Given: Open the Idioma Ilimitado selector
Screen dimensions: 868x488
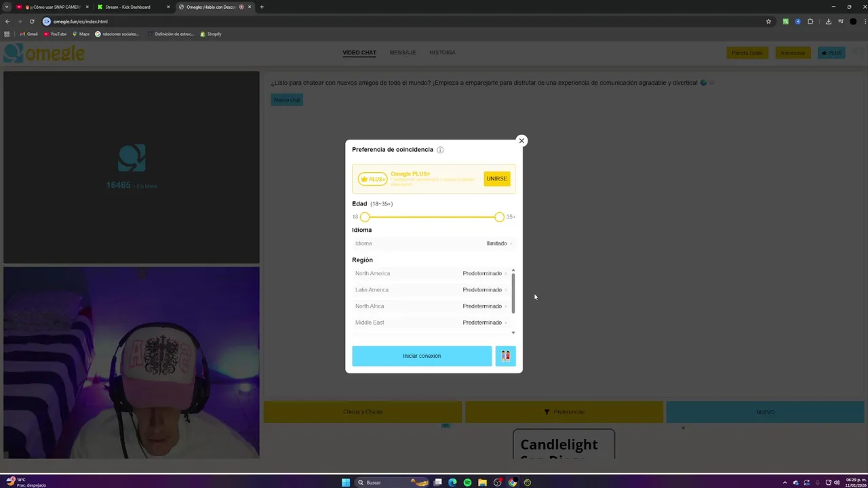Looking at the screenshot, I should 433,243.
